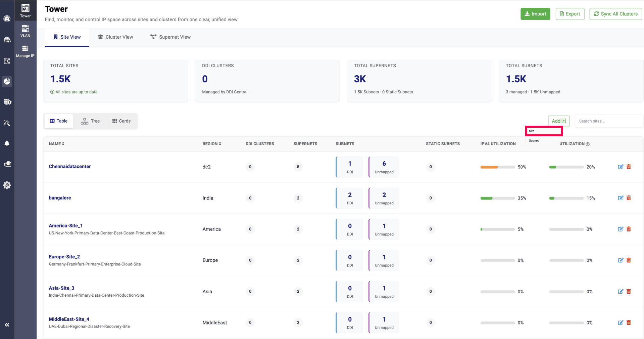The width and height of the screenshot is (644, 339).
Task: Edit the Chennaidatacenter site row
Action: [x=621, y=167]
